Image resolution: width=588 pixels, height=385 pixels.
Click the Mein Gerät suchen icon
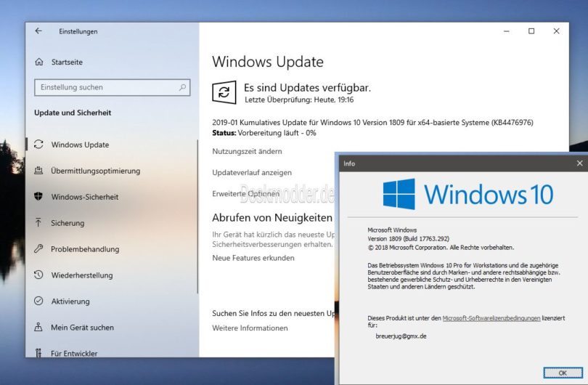coord(38,328)
